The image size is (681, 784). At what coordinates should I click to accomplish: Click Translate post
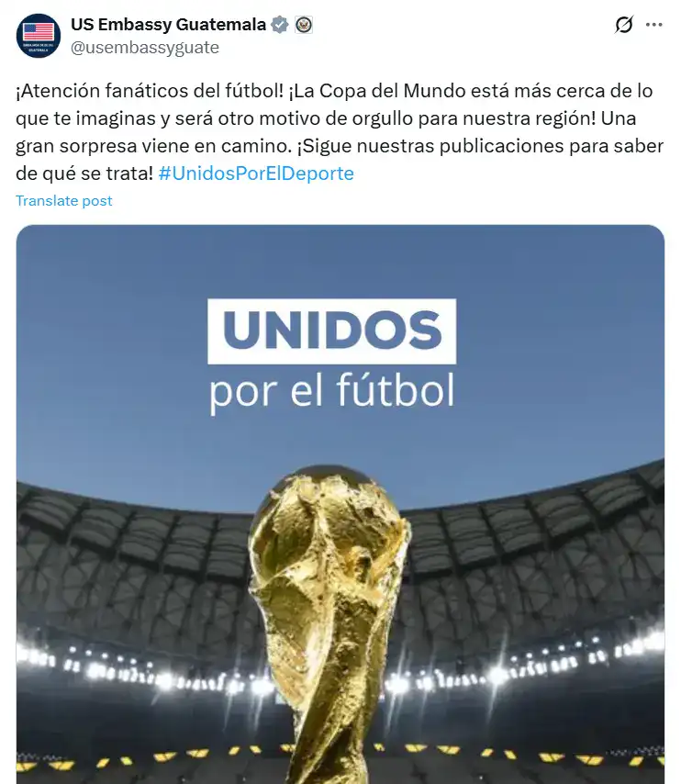(64, 200)
